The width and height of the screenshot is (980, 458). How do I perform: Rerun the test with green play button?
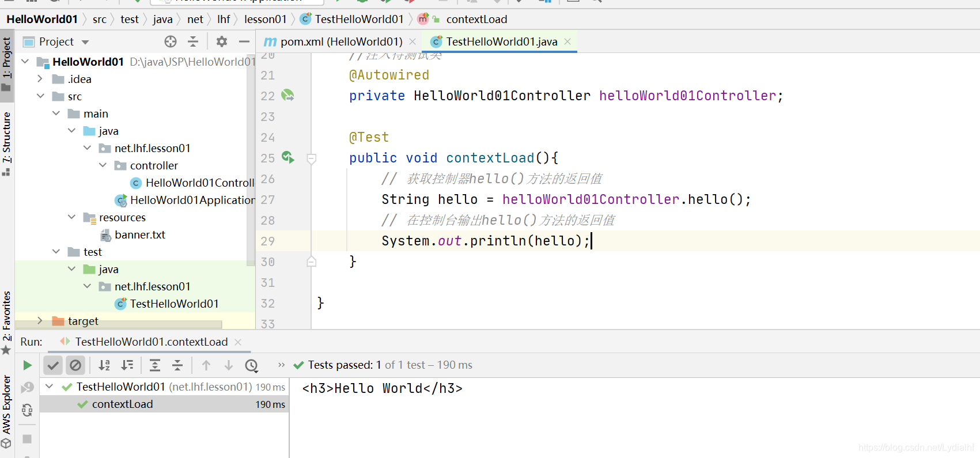[27, 365]
